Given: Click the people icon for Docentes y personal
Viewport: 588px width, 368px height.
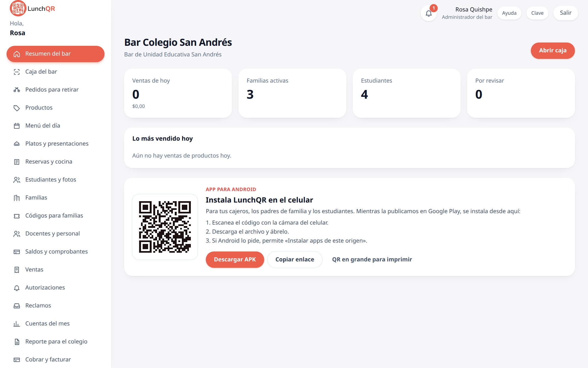Looking at the screenshot, I should point(17,234).
